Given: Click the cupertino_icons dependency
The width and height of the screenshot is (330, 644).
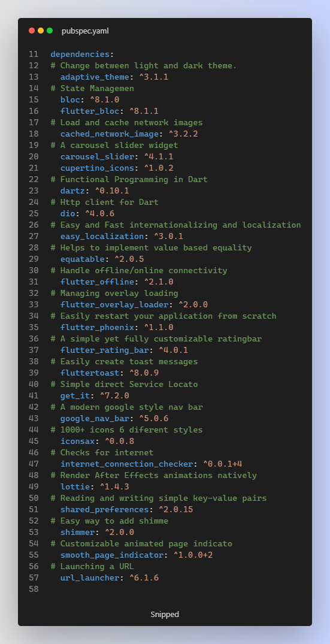Looking at the screenshot, I should point(97,168).
